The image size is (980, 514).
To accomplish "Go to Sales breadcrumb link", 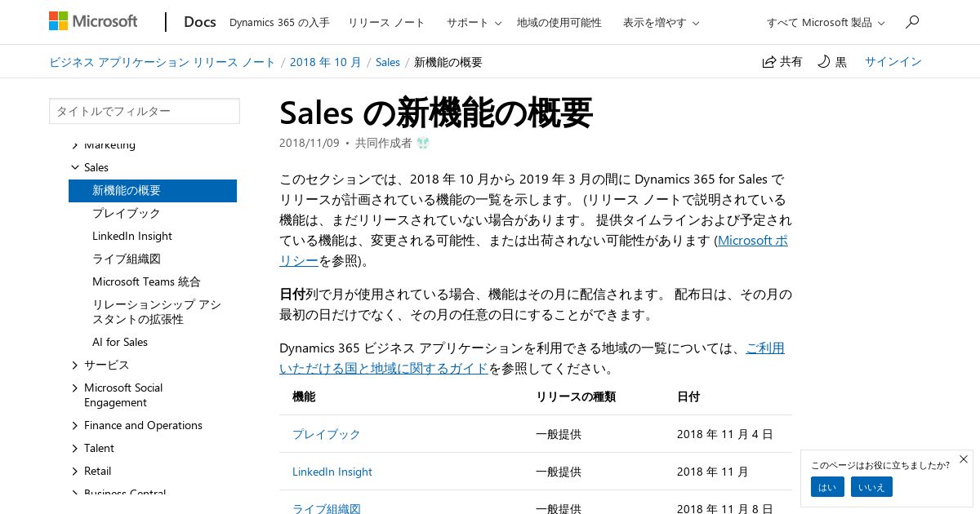I will click(388, 62).
